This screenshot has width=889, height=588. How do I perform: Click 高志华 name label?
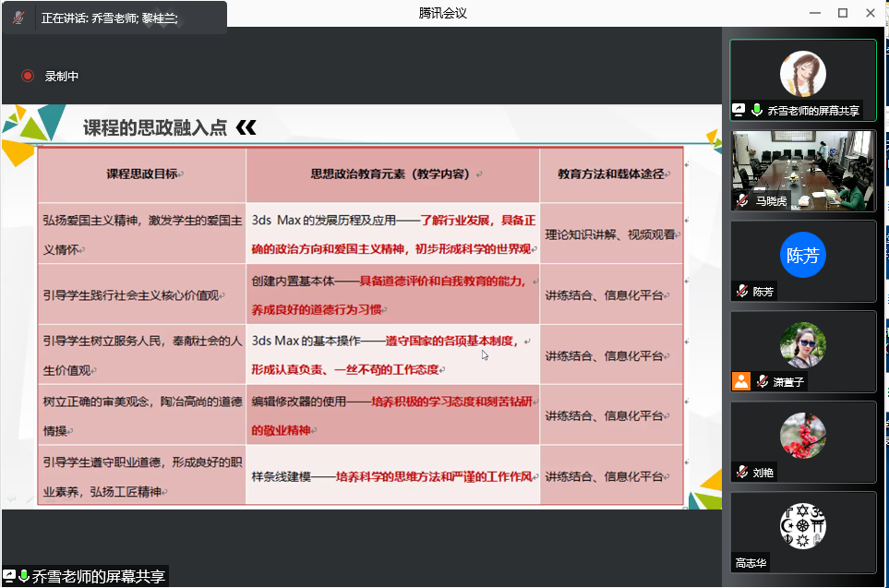point(751,563)
